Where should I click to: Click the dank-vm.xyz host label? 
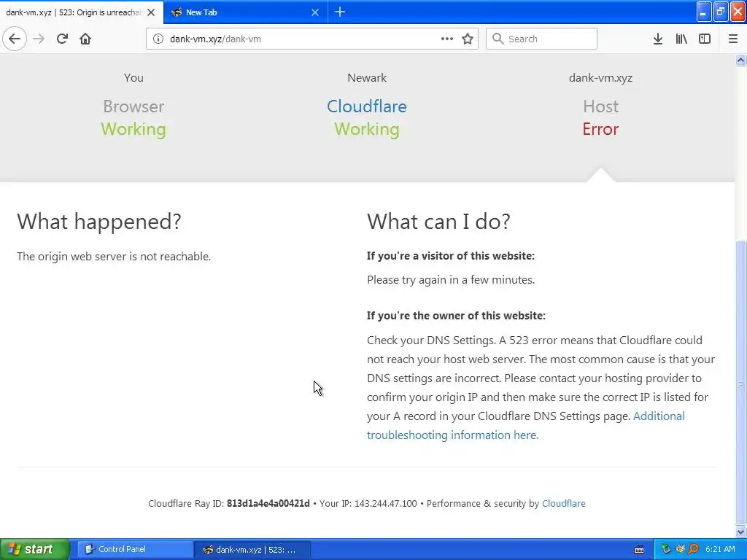pyautogui.click(x=600, y=77)
